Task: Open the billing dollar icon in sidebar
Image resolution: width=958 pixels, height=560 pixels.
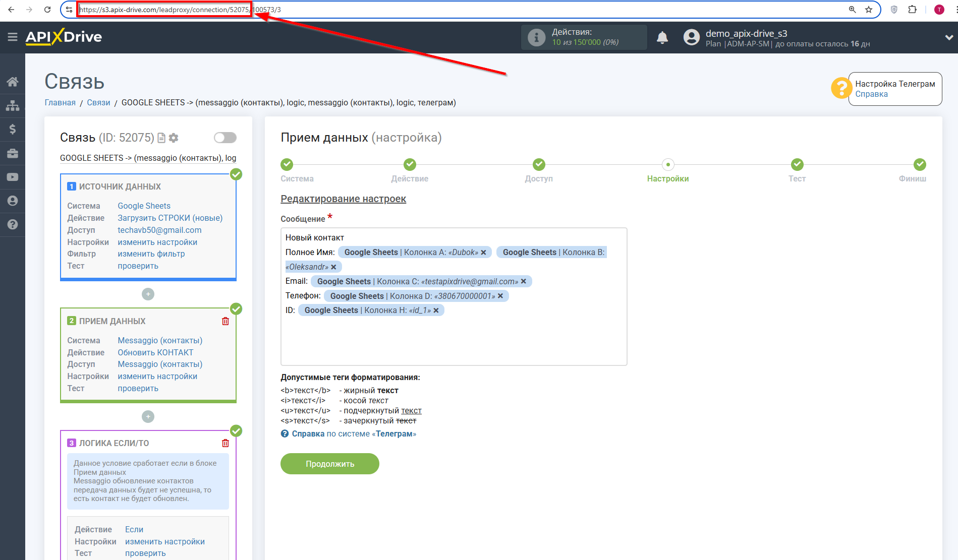Action: 13,130
